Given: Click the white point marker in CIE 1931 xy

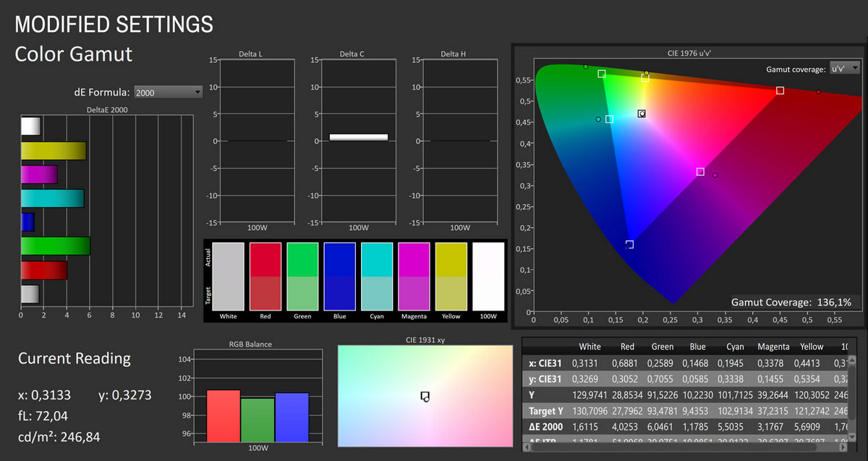Looking at the screenshot, I should tap(425, 397).
